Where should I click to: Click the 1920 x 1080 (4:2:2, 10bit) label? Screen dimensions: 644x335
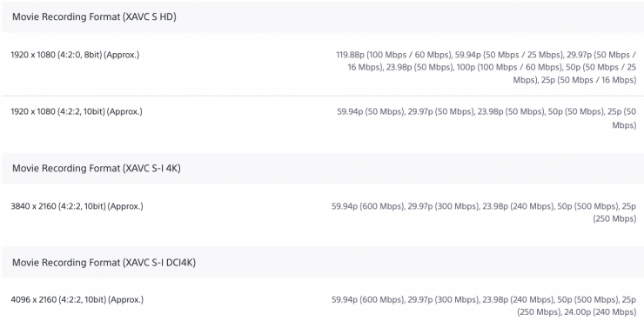click(x=77, y=111)
